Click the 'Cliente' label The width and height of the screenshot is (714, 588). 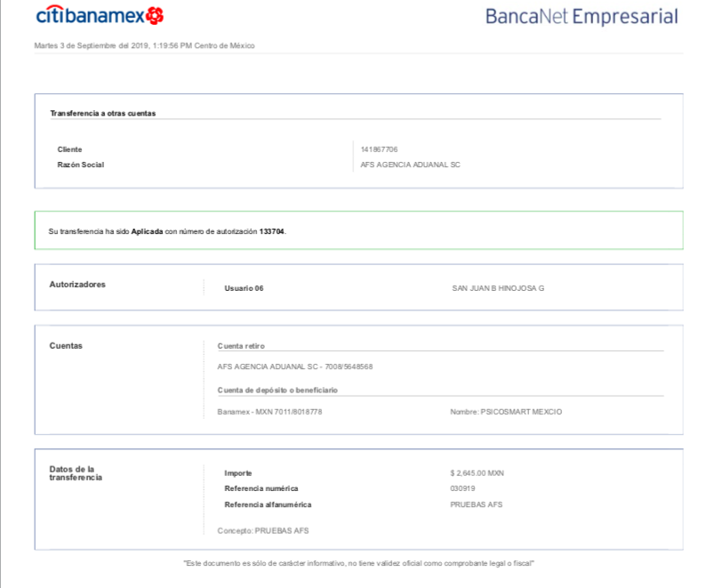pos(69,149)
